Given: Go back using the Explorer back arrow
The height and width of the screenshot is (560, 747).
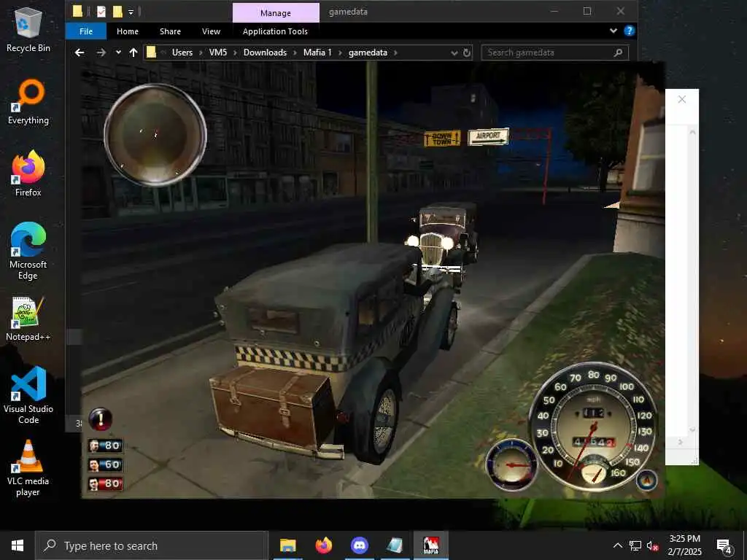Looking at the screenshot, I should pyautogui.click(x=80, y=52).
